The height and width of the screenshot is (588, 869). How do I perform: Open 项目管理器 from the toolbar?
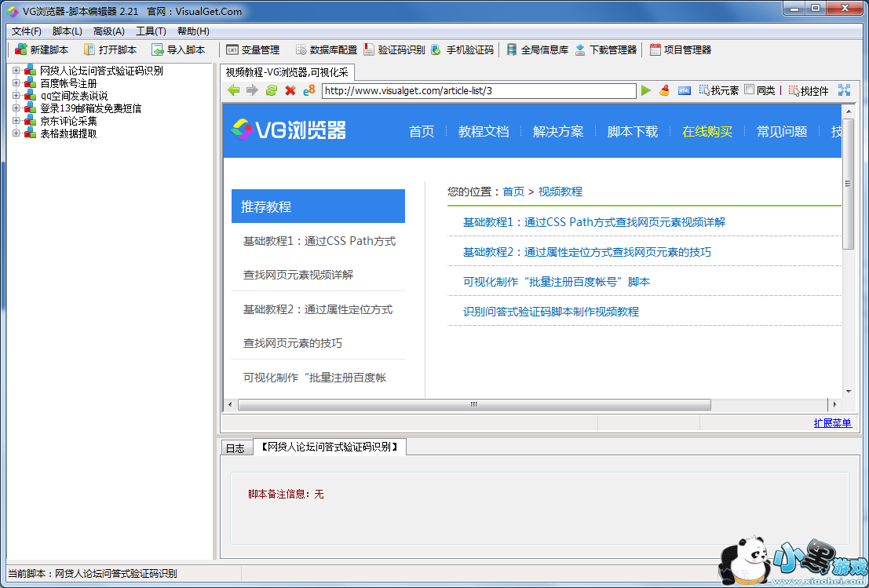point(680,50)
